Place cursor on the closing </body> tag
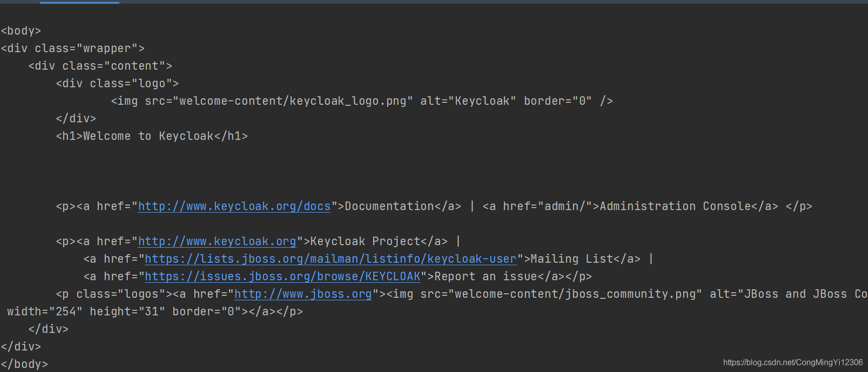The image size is (868, 372). click(x=25, y=364)
